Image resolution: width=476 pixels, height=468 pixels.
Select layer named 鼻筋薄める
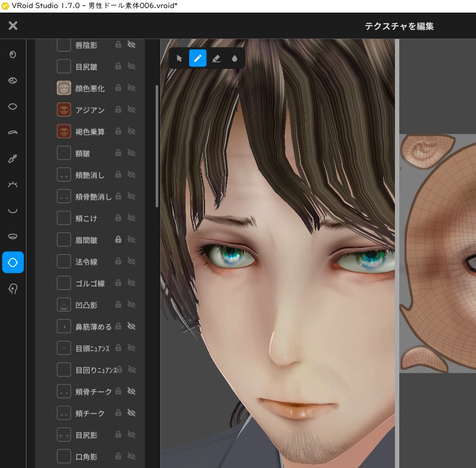[93, 327]
